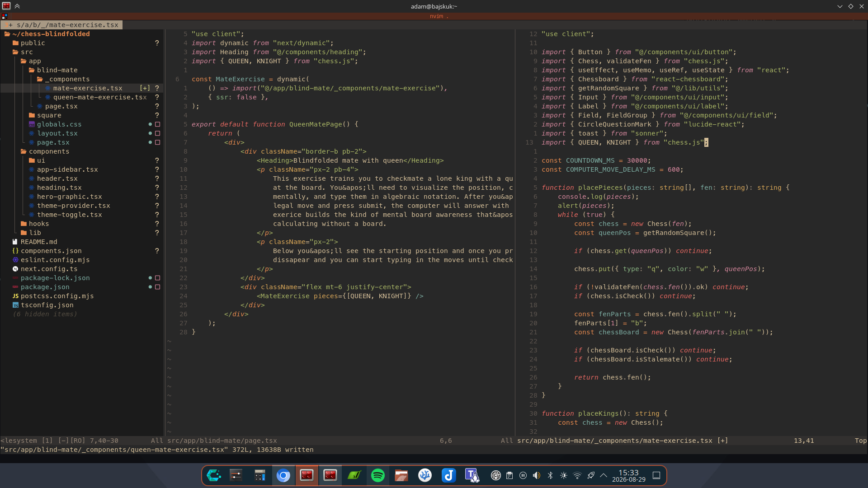This screenshot has height=488, width=868.
Task: Click show desktop button at taskbar end
Action: click(656, 475)
